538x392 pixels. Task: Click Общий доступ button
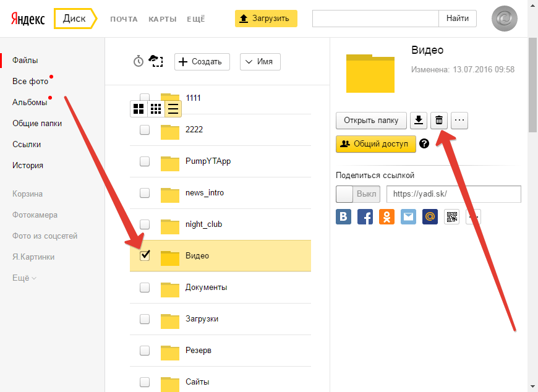click(376, 144)
